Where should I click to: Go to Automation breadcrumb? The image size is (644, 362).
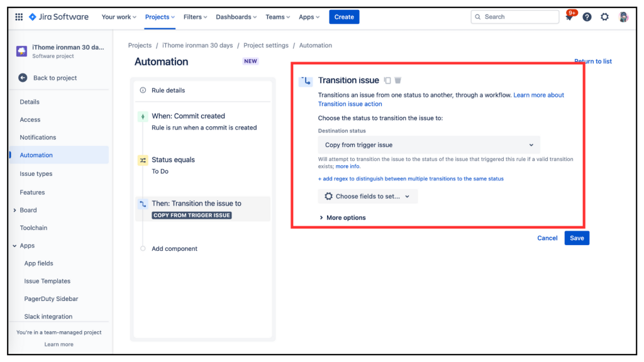coord(316,45)
